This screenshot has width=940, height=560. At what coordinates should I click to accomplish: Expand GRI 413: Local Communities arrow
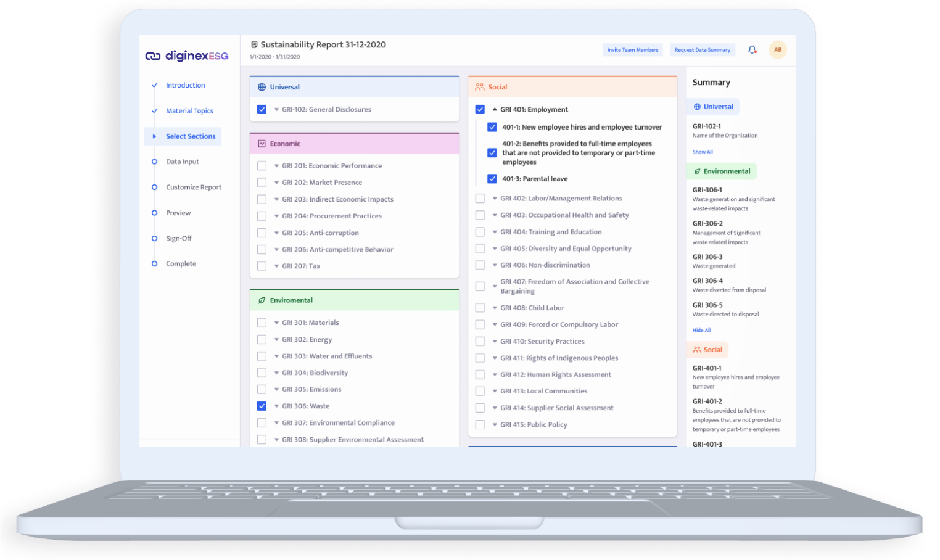pyautogui.click(x=495, y=392)
